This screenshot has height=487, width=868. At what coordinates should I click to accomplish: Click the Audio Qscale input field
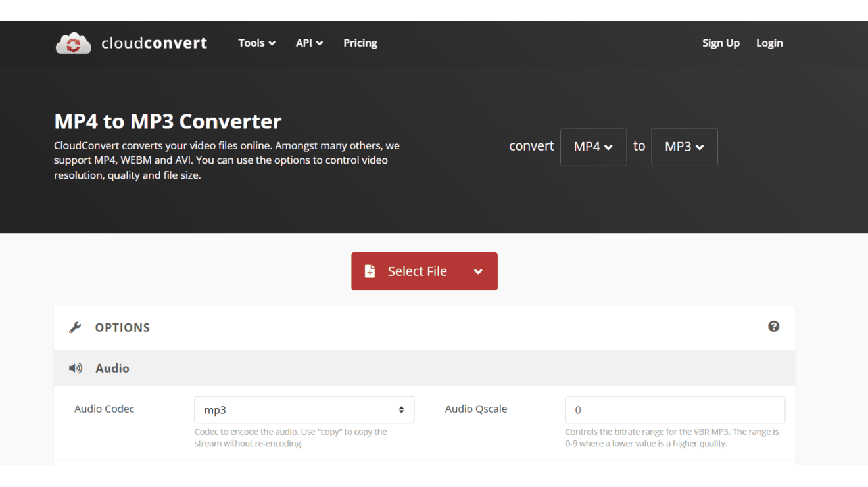click(675, 409)
